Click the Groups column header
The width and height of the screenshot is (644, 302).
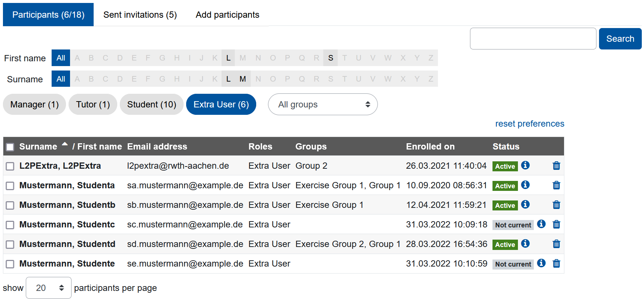[311, 147]
